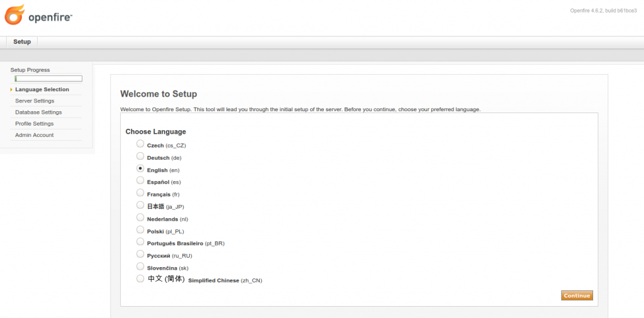This screenshot has width=644, height=318.
Task: Select Nederlands language option
Action: 140,217
